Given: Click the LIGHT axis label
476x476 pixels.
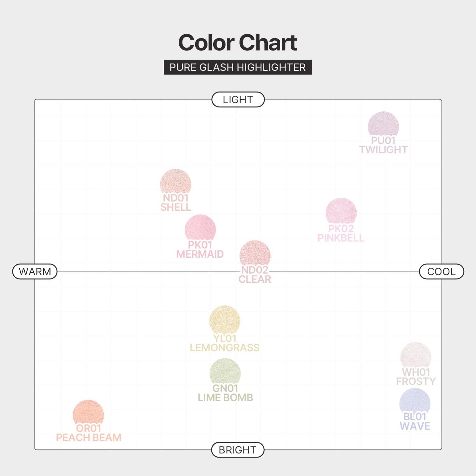Looking at the screenshot, I should coord(238,100).
